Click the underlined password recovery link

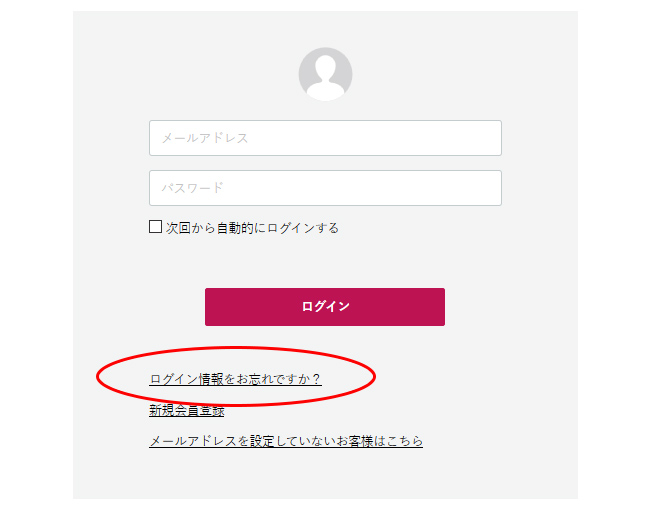[235, 379]
